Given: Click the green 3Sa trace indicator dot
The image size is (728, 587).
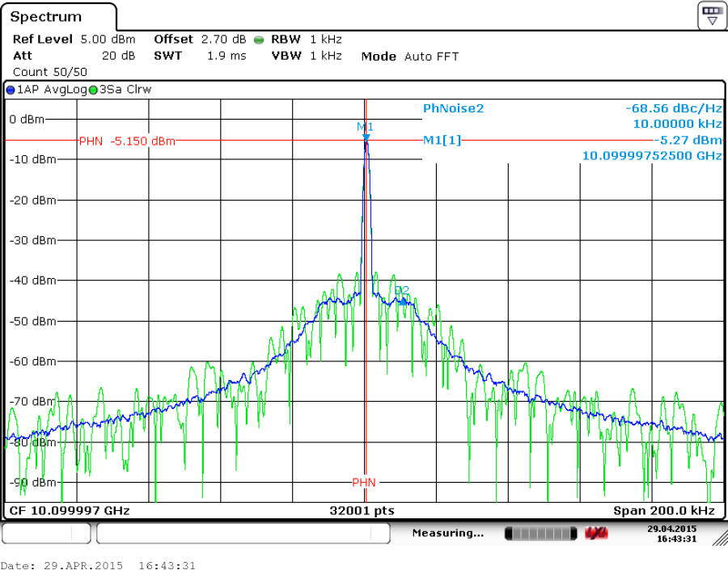Looking at the screenshot, I should point(93,90).
